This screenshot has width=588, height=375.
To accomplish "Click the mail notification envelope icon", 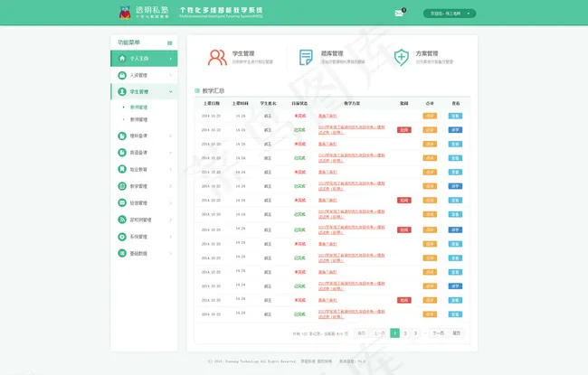I will click(399, 13).
